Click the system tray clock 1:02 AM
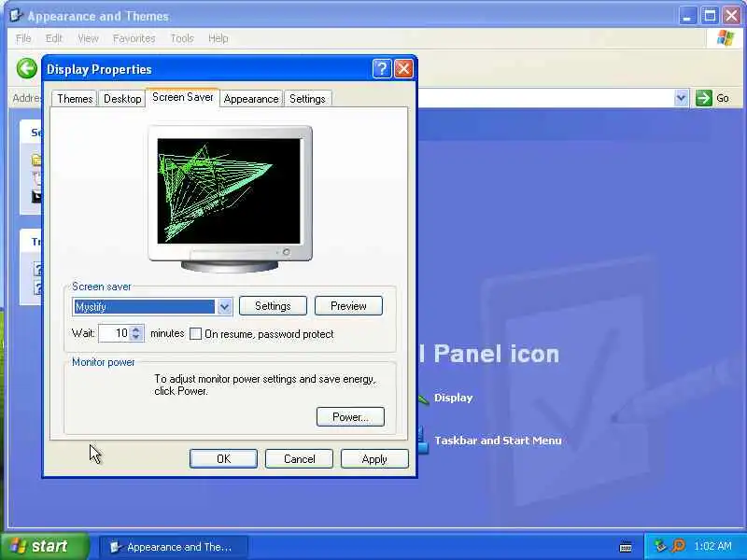 tap(712, 546)
